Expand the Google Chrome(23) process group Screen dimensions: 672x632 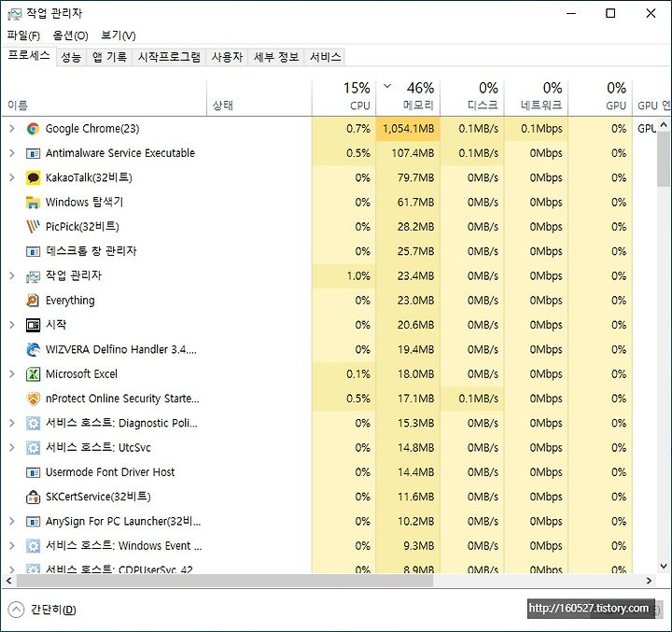click(12, 129)
